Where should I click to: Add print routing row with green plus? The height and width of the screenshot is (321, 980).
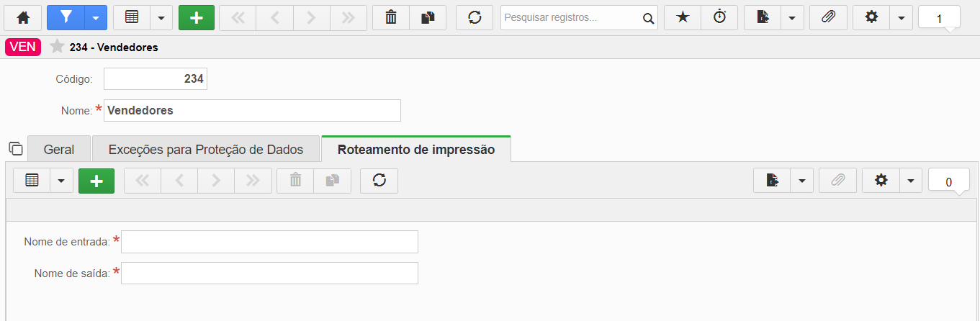tap(96, 181)
